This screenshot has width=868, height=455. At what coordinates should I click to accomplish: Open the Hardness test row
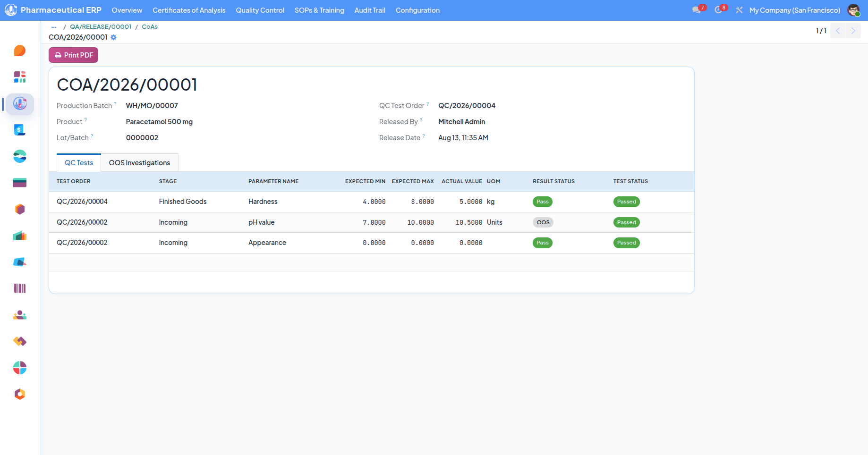click(371, 202)
